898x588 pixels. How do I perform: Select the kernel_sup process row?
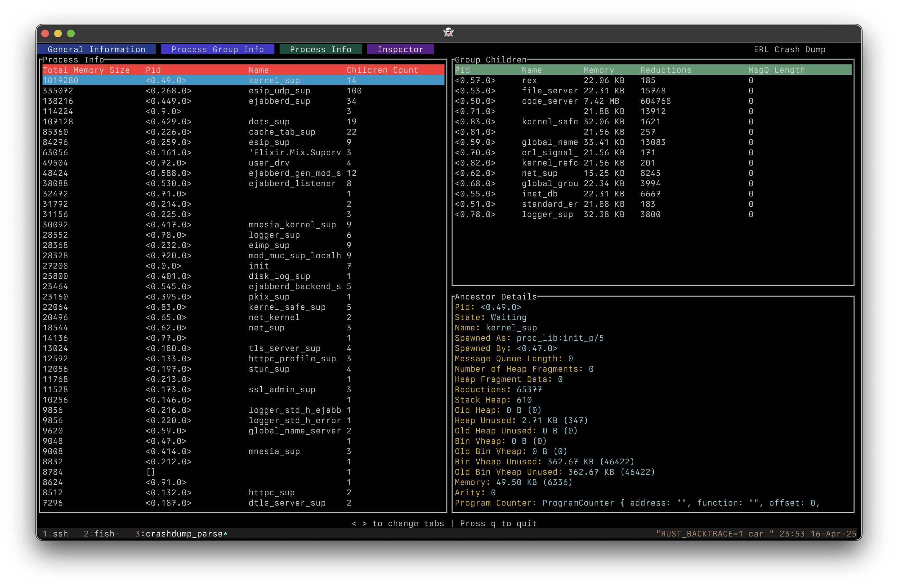tap(243, 80)
